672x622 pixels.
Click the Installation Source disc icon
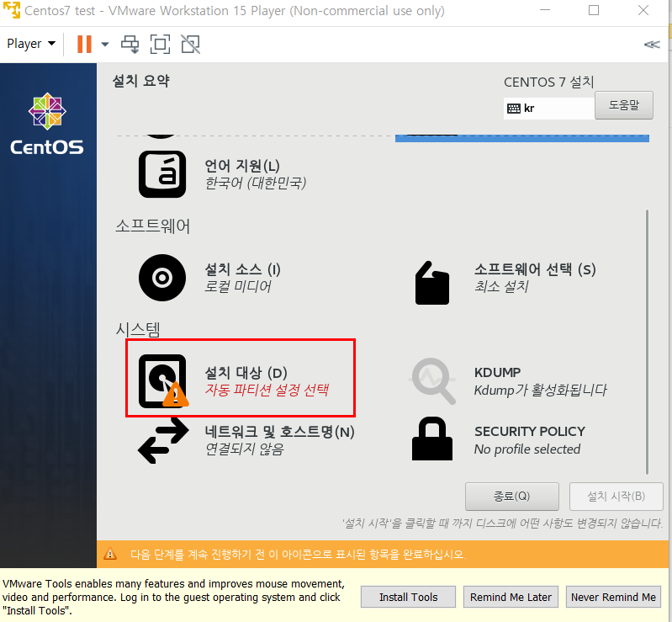pos(162,278)
